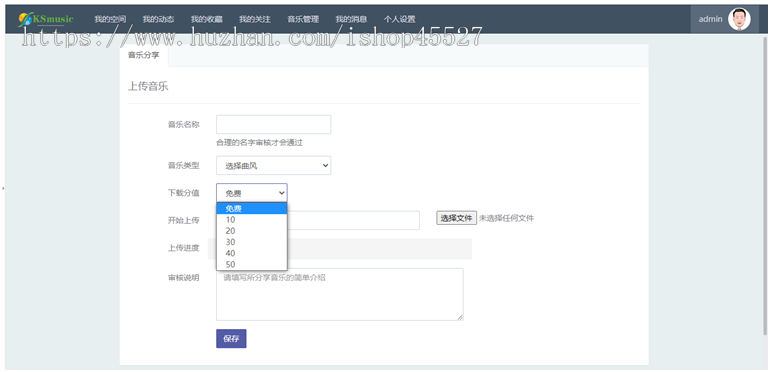Focus the 审核说明 description textarea
Screen dimensions: 770x372
pos(340,294)
